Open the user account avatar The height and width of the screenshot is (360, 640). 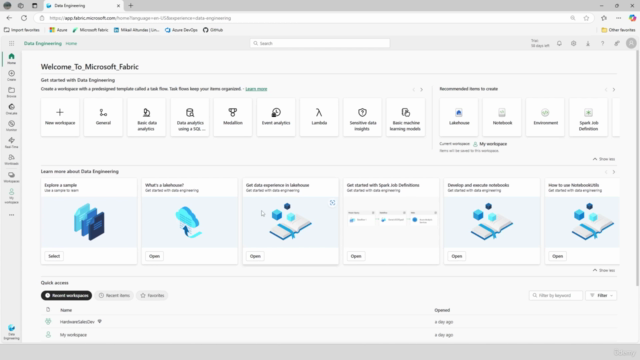coord(631,43)
